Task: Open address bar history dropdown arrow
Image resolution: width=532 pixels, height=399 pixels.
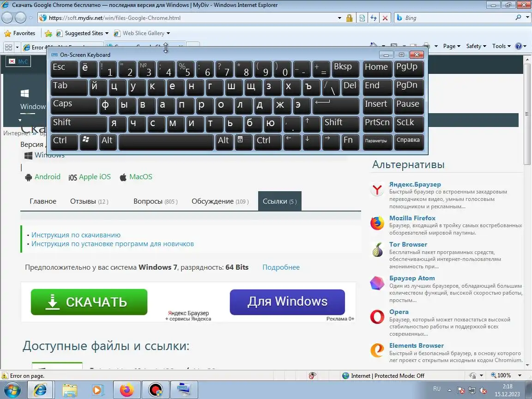Action: point(339,18)
